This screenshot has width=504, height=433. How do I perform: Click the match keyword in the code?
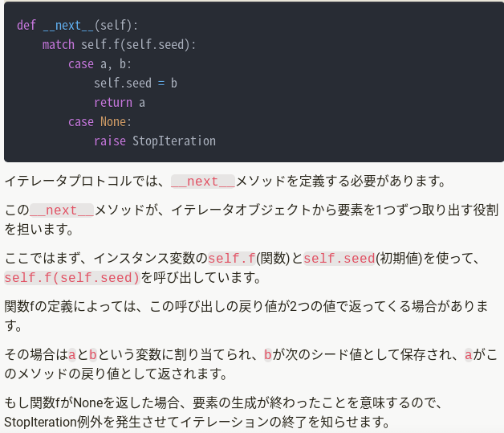[x=58, y=45]
